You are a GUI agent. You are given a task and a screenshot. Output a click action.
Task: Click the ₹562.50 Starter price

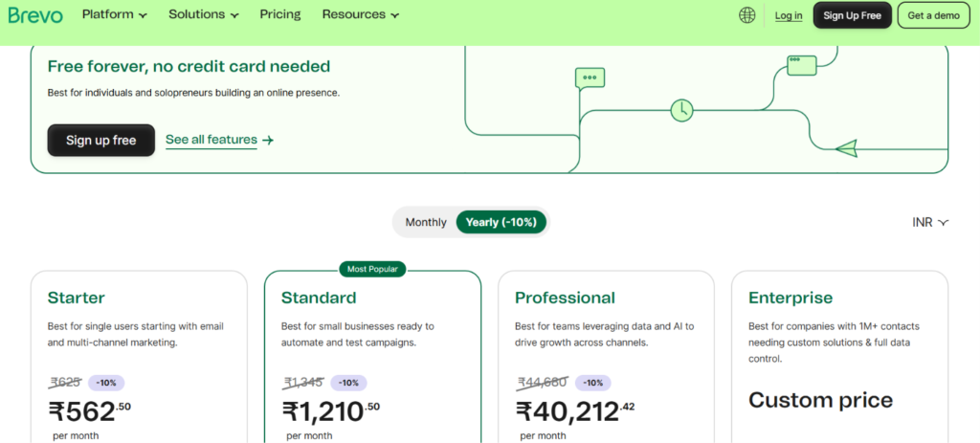click(x=90, y=411)
